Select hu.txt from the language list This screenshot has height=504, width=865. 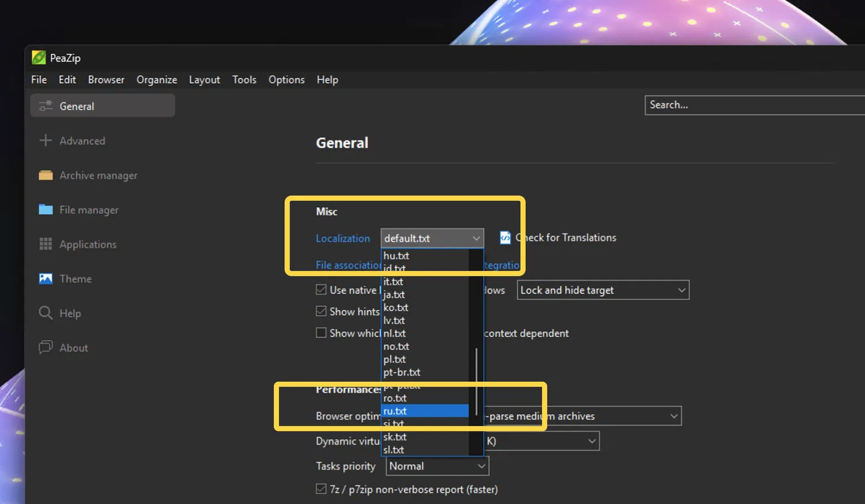pyautogui.click(x=425, y=255)
